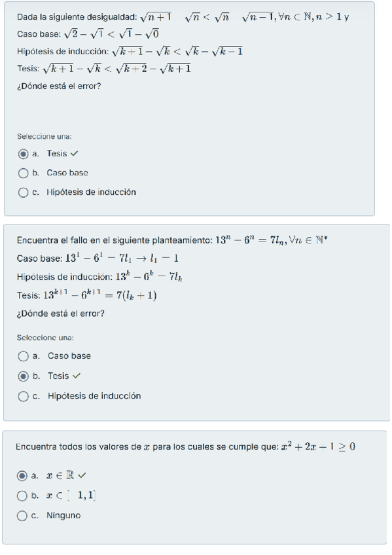Select option b with interval [-1,1]
The height and width of the screenshot is (555, 392).
point(23,495)
